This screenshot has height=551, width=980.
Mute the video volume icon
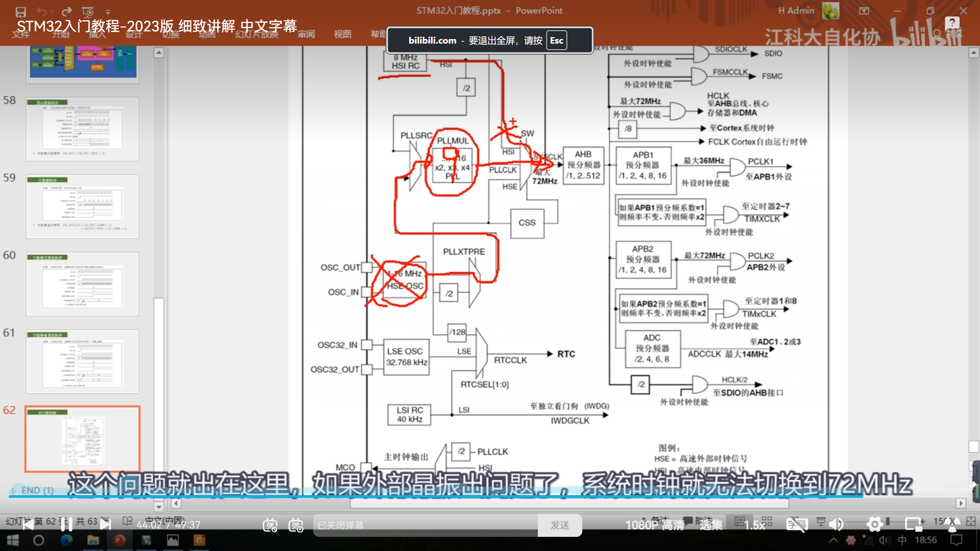(x=837, y=524)
